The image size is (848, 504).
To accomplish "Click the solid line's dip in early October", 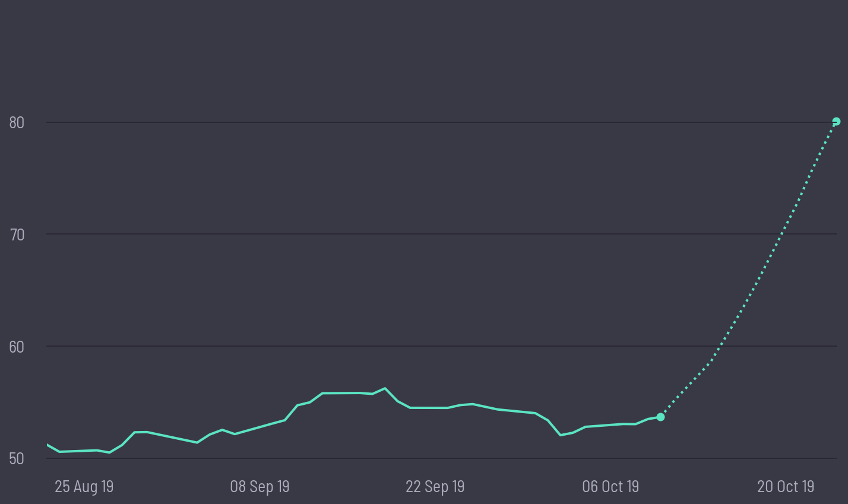I will point(560,435).
